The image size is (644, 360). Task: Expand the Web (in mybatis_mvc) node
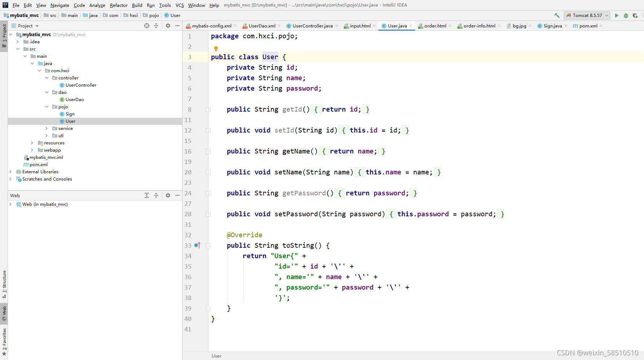(10, 204)
